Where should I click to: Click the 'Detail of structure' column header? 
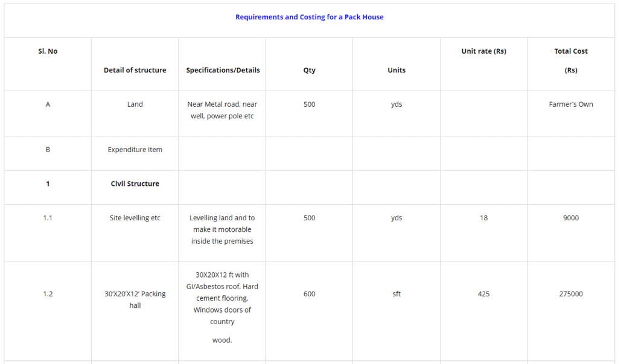(135, 70)
